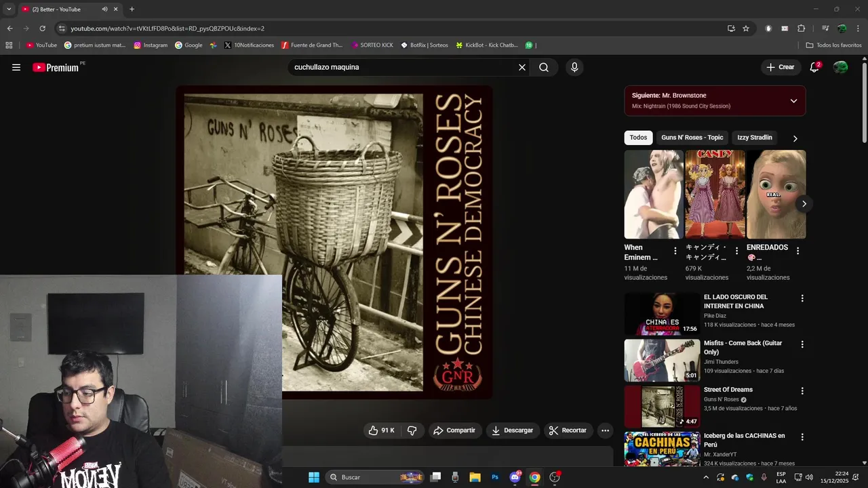Open Discord from the taskbar

point(515,477)
